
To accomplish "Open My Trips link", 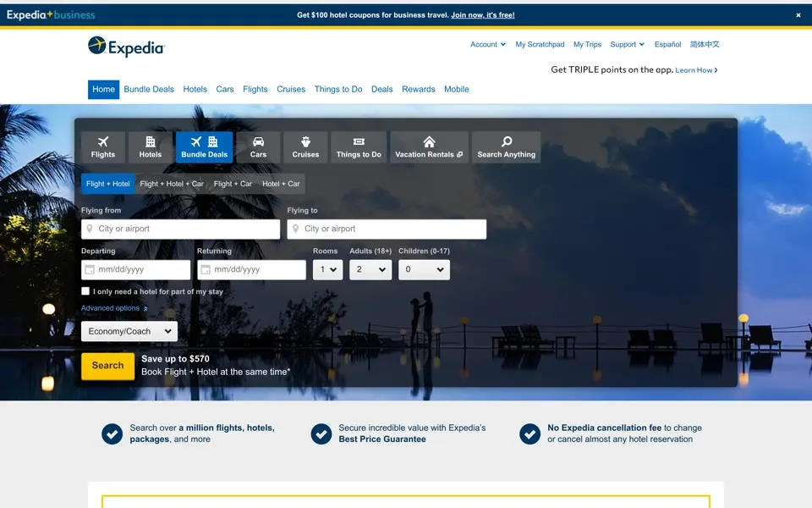I will [587, 45].
